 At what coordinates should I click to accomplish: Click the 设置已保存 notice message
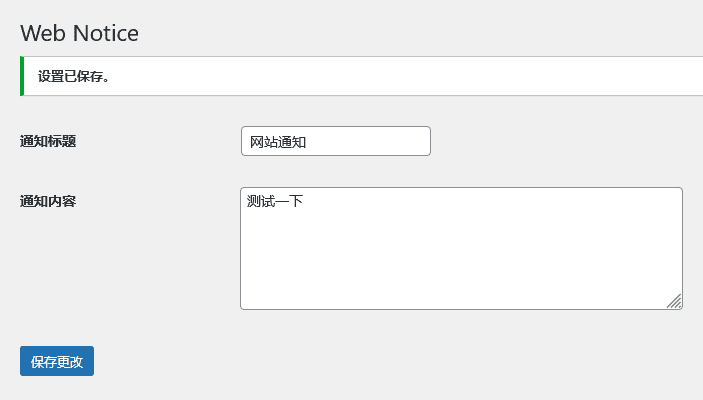pyautogui.click(x=74, y=77)
